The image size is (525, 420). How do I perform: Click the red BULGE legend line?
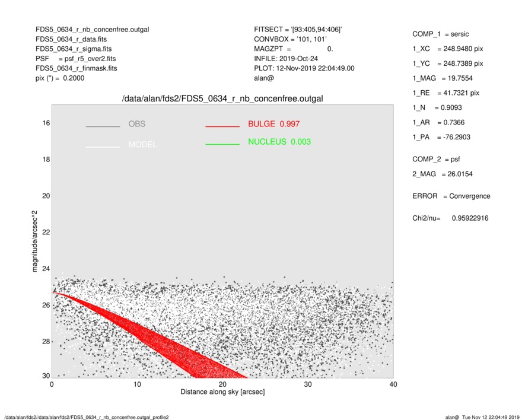pos(222,126)
